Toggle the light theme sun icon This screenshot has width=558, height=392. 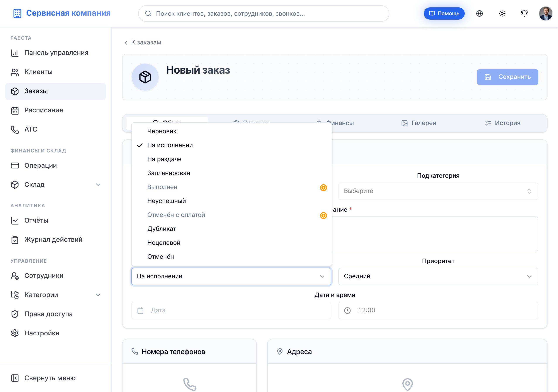pos(502,13)
